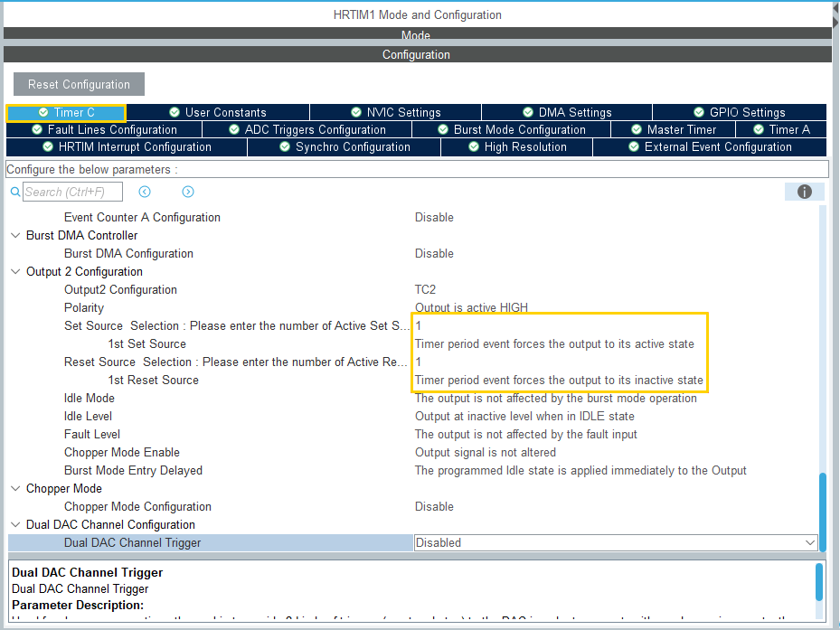840x630 pixels.
Task: Select the Burst DMA Configuration row
Action: pyautogui.click(x=412, y=253)
